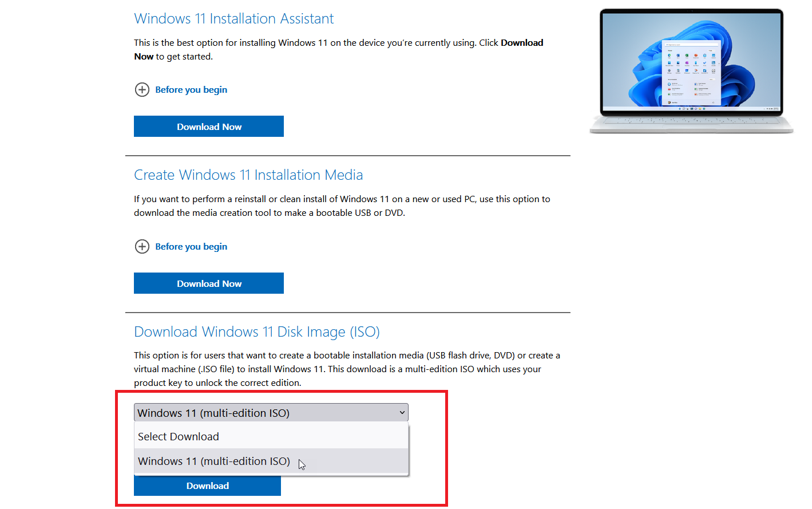Open the 'Create Windows 11 Installation Media' heading
The width and height of the screenshot is (812, 509).
(x=248, y=175)
